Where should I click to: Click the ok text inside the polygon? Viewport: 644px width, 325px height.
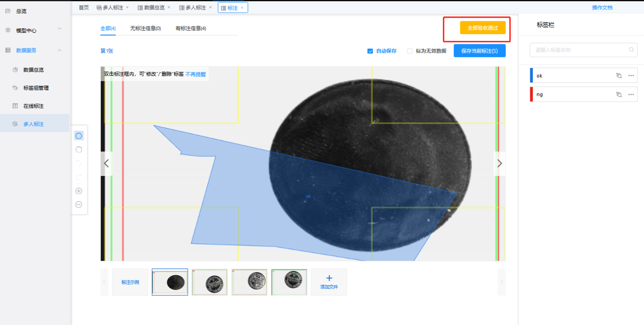point(308,196)
